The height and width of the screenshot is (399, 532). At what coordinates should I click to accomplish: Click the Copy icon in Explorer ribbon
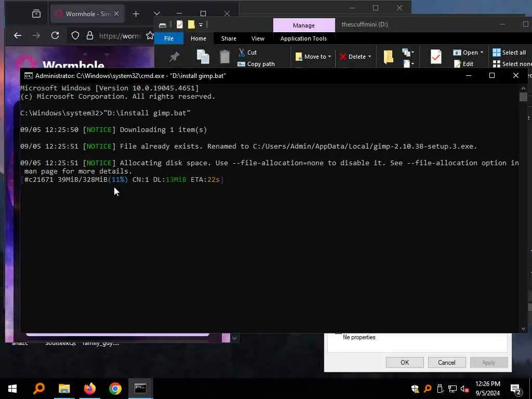click(x=203, y=56)
